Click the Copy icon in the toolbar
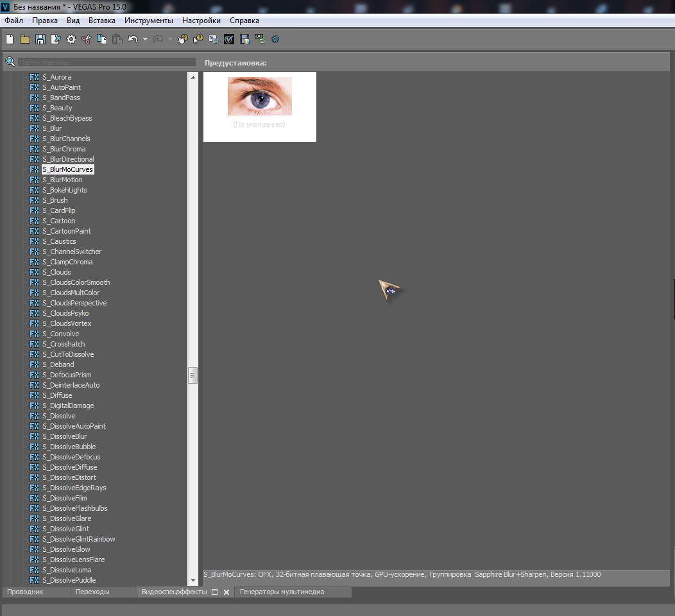 pos(101,39)
